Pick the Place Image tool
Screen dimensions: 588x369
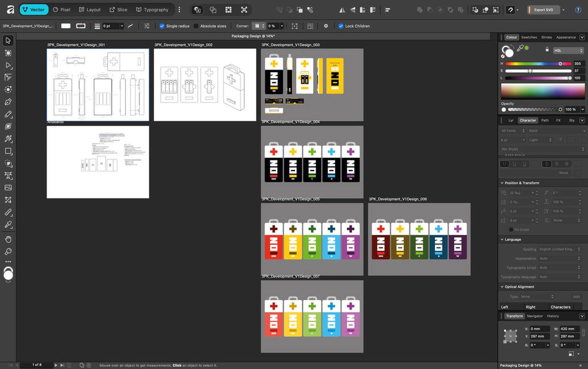tap(8, 188)
